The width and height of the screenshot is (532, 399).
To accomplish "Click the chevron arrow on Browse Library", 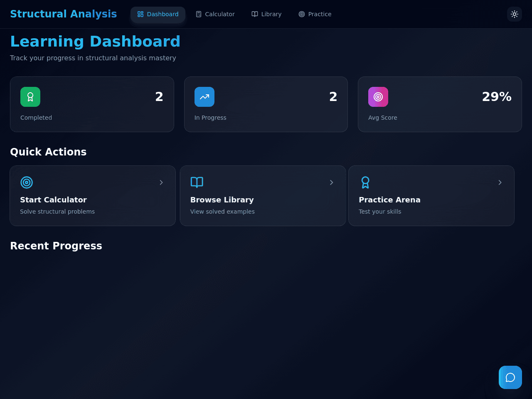I will click(x=332, y=182).
